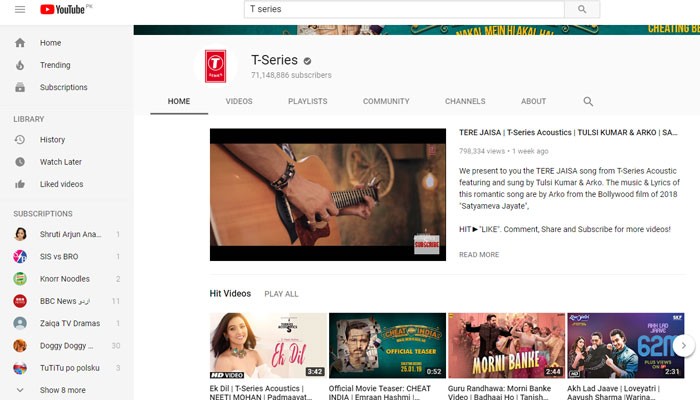Expand description with READ MORE
Image resolution: width=700 pixels, height=400 pixels.
[x=479, y=255]
